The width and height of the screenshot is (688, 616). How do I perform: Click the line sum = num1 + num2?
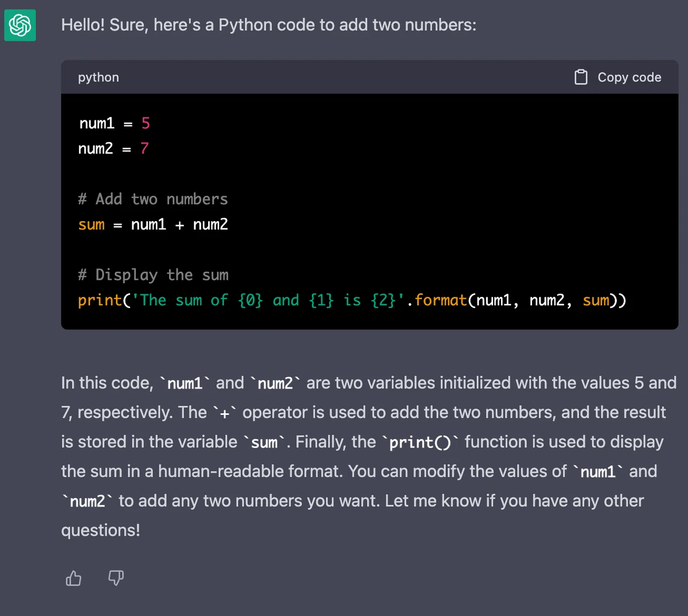point(153,224)
